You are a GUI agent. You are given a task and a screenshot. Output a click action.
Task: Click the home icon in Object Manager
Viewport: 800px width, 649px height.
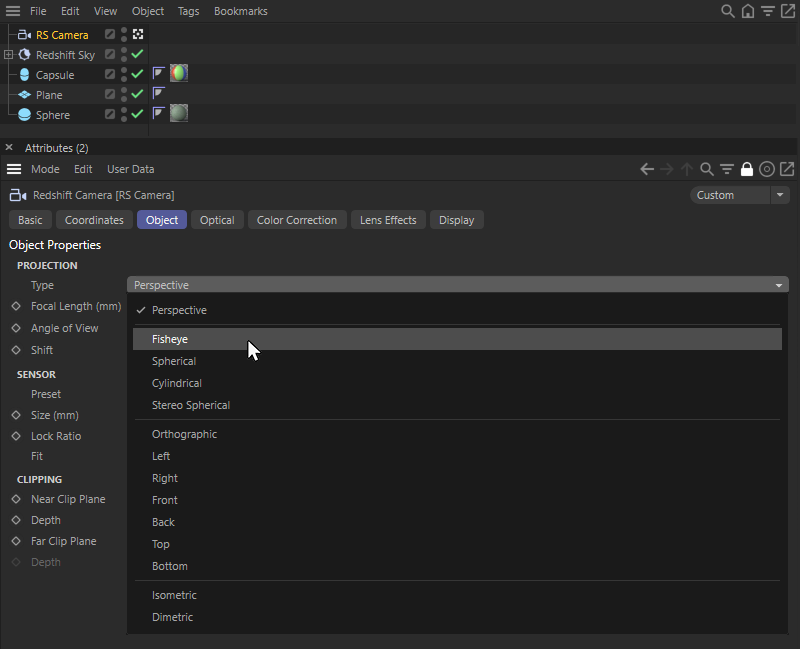coord(748,11)
